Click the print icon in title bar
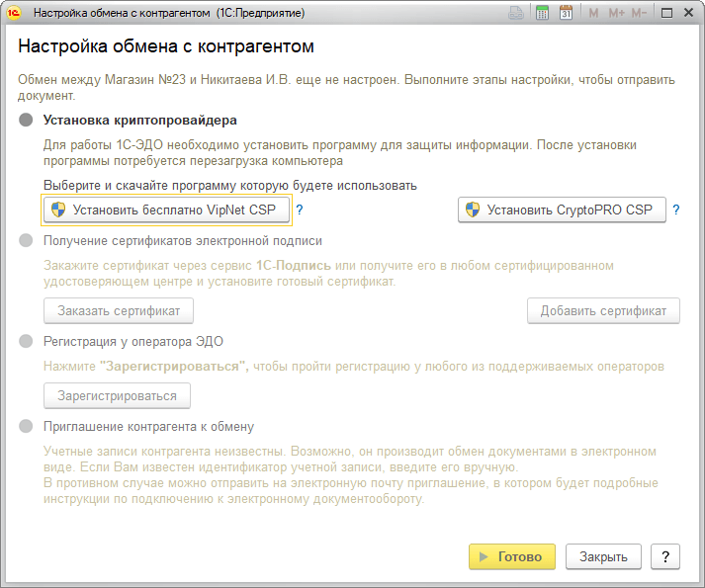 516,13
